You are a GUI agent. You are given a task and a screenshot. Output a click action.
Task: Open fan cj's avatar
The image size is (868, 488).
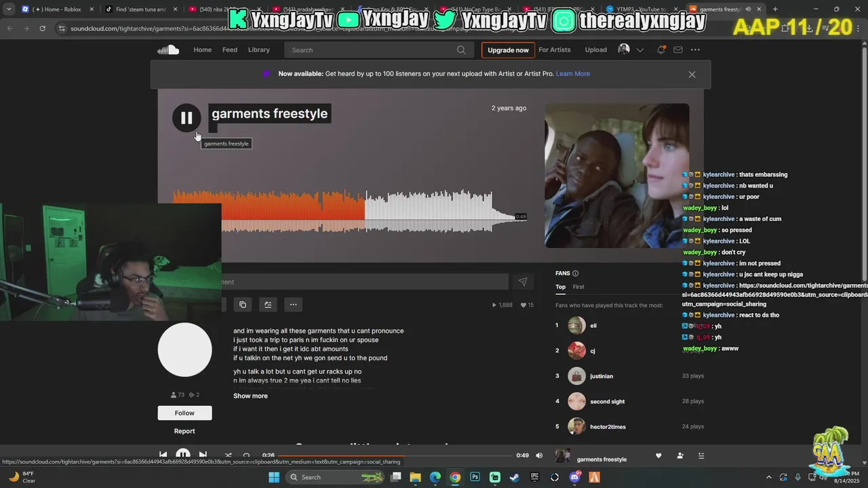click(576, 350)
